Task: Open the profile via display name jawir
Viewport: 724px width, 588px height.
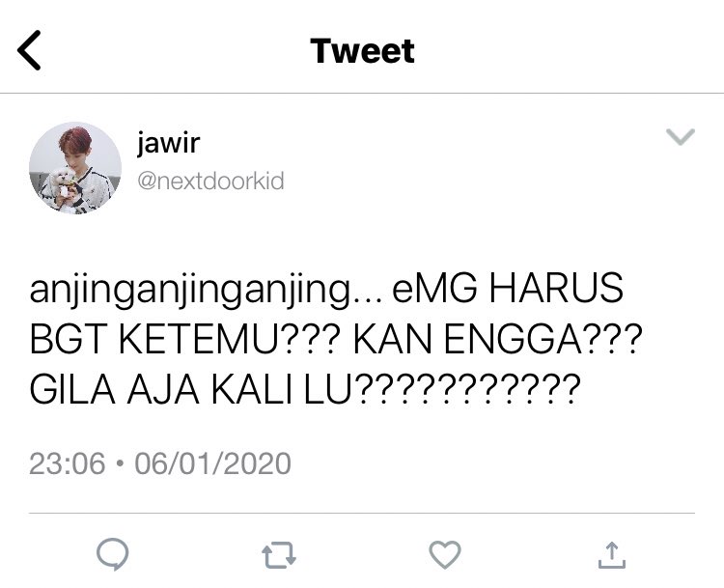Action: 168,143
